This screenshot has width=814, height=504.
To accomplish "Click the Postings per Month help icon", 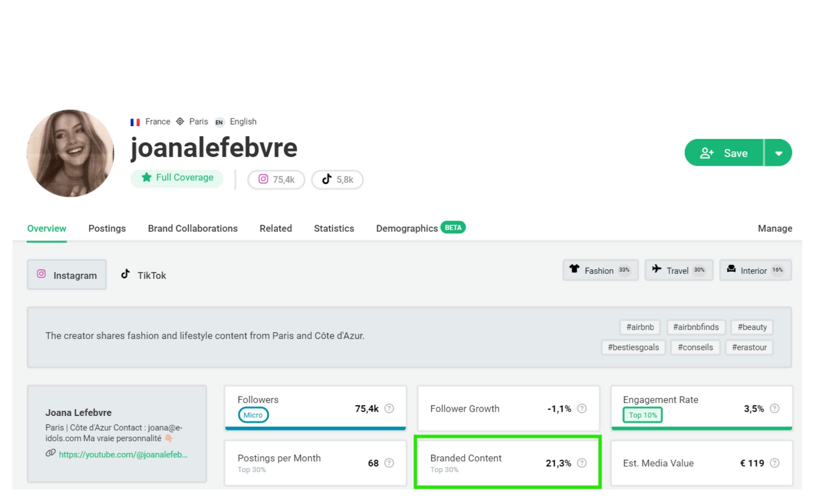I will [389, 463].
